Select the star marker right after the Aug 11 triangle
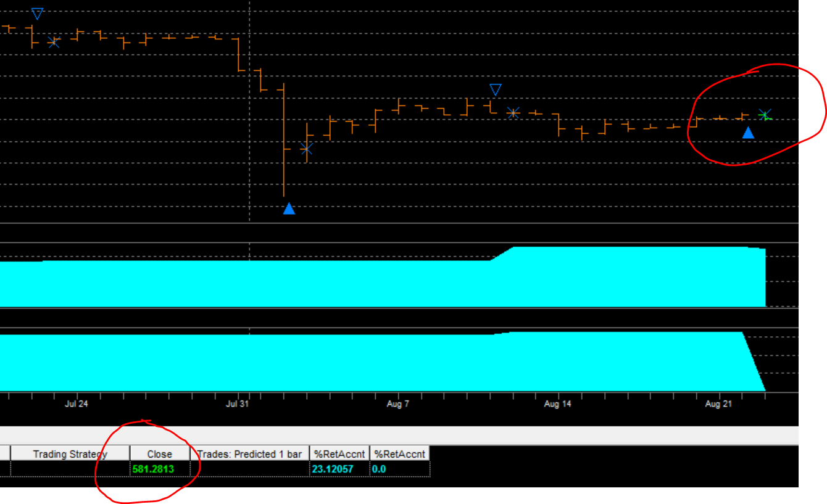The width and height of the screenshot is (827, 504). [513, 112]
